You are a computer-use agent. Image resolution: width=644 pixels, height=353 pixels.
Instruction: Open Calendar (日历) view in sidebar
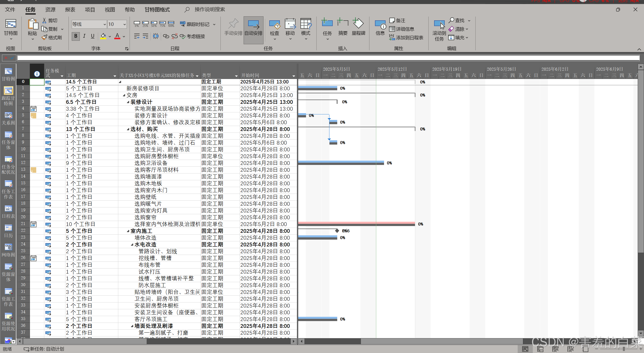[8, 228]
